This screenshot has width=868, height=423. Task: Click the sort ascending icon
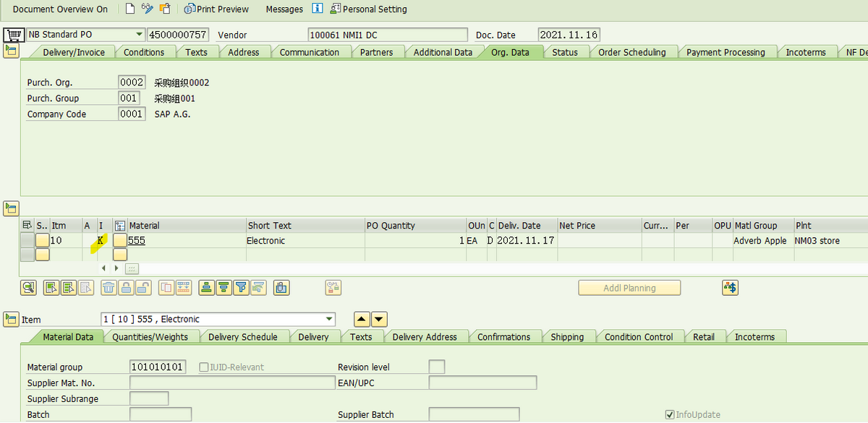pyautogui.click(x=206, y=288)
